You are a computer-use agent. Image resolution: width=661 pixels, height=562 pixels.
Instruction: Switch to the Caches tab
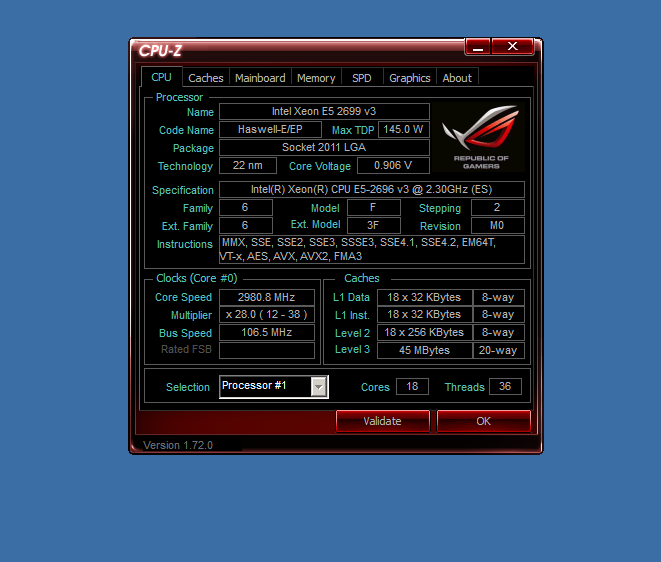tap(206, 78)
